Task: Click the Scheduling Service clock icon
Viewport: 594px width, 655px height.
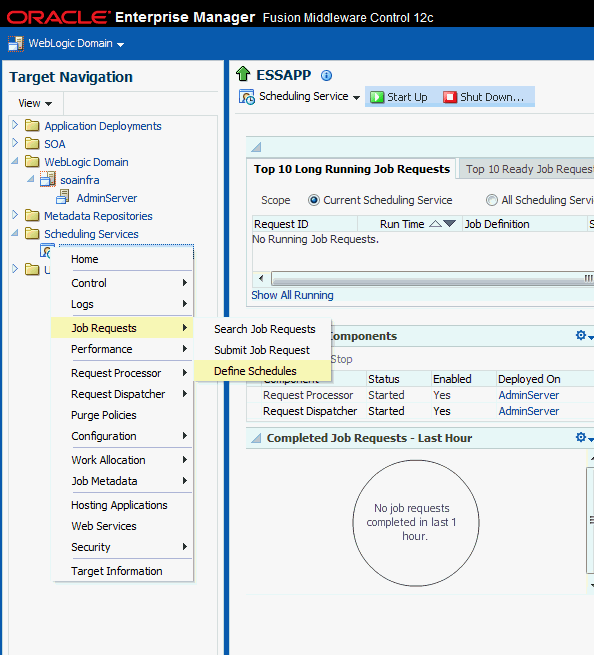Action: [x=246, y=97]
